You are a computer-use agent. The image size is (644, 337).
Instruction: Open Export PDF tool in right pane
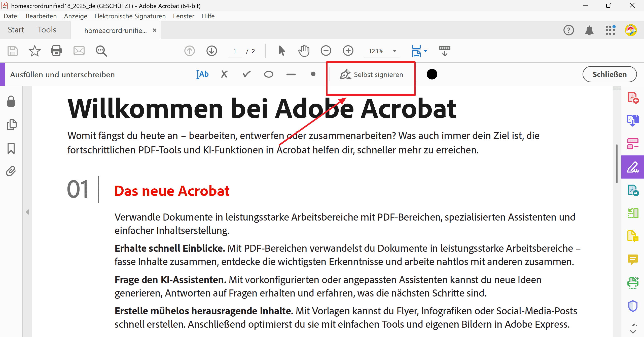[633, 120]
